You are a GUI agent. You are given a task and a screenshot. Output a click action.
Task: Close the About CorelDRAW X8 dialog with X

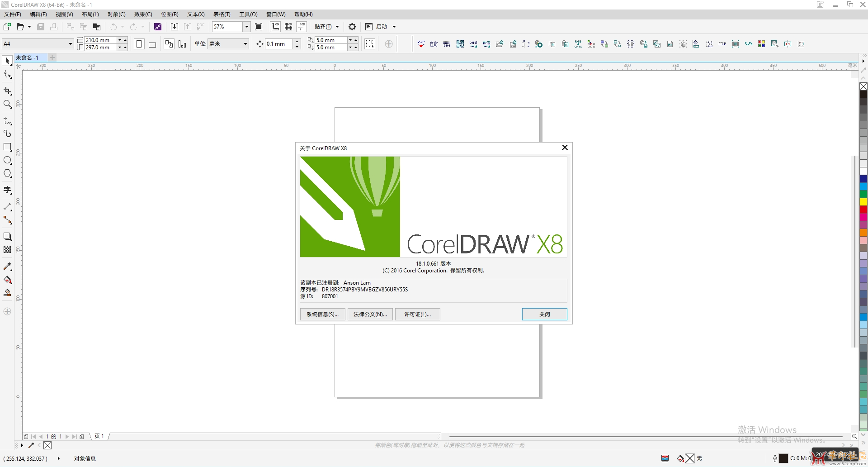click(565, 148)
